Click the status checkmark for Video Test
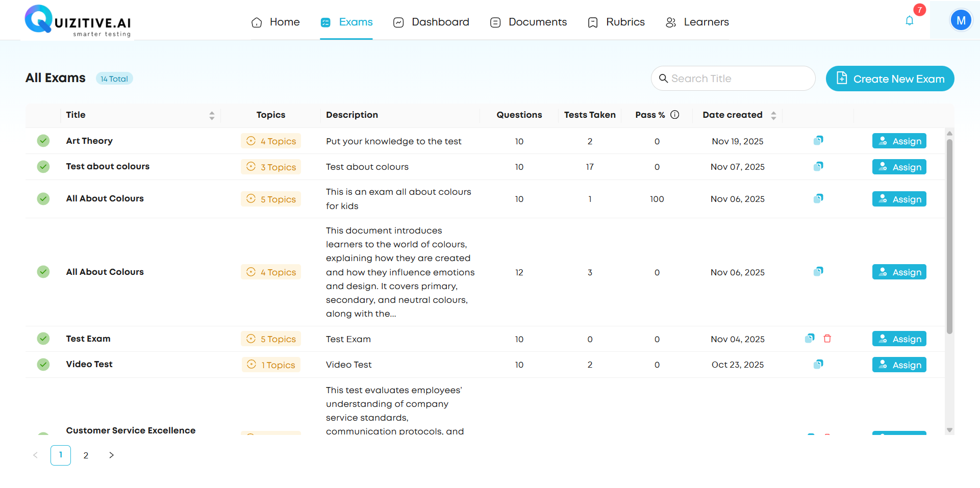This screenshot has height=488, width=980. (43, 365)
